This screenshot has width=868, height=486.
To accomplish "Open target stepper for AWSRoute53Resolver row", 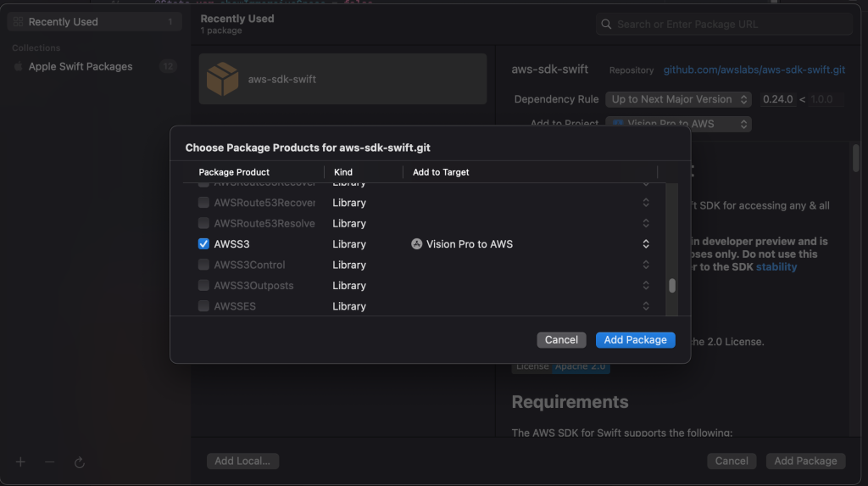I will point(645,223).
